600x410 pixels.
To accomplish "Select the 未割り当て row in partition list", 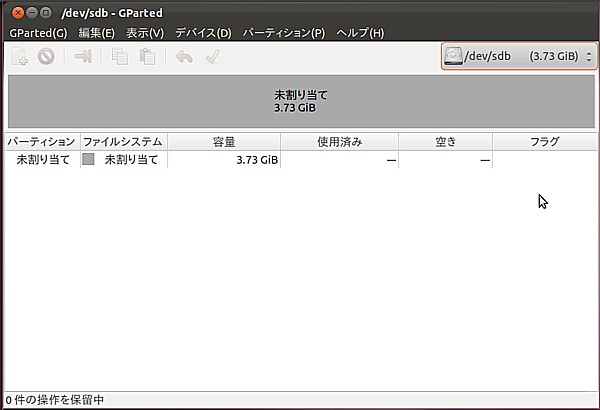I will [x=44, y=160].
